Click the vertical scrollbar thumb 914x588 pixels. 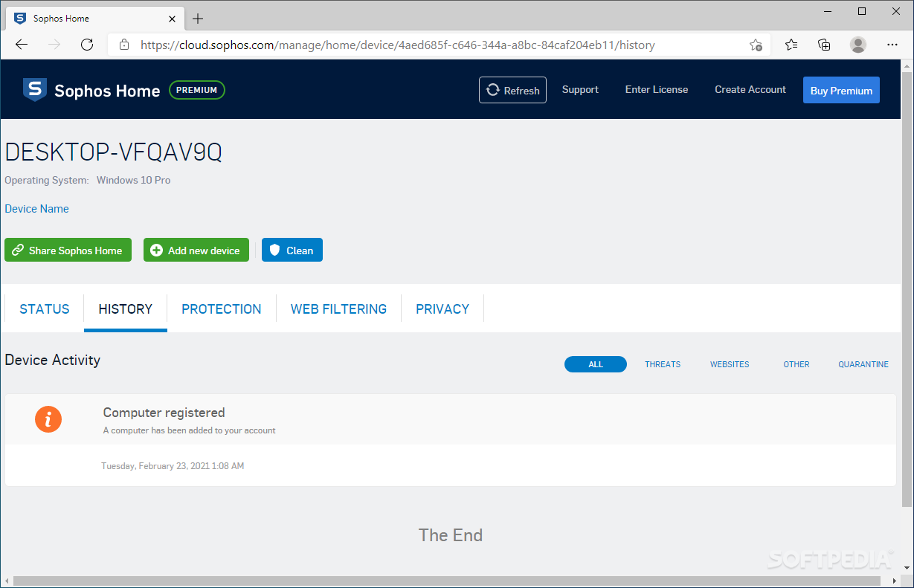907,290
